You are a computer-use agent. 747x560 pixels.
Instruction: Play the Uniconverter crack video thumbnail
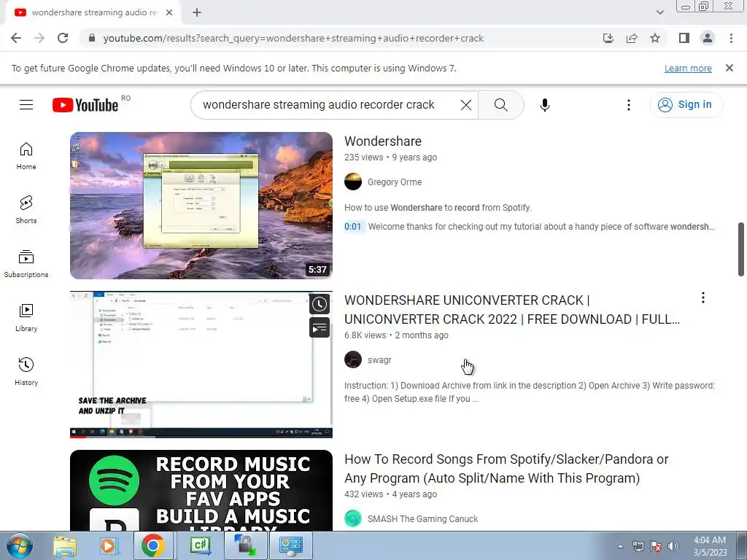(x=201, y=365)
